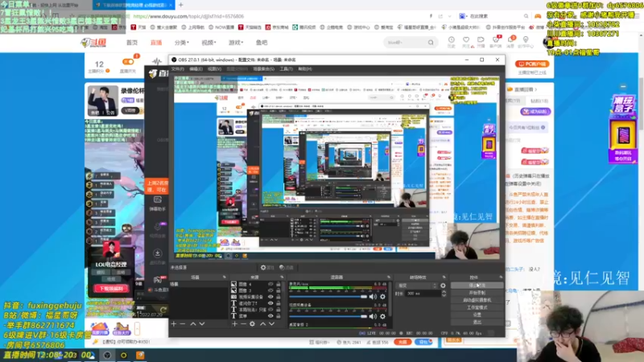Open the source filters button above scene panel
The height and width of the screenshot is (362, 644).
(287, 268)
